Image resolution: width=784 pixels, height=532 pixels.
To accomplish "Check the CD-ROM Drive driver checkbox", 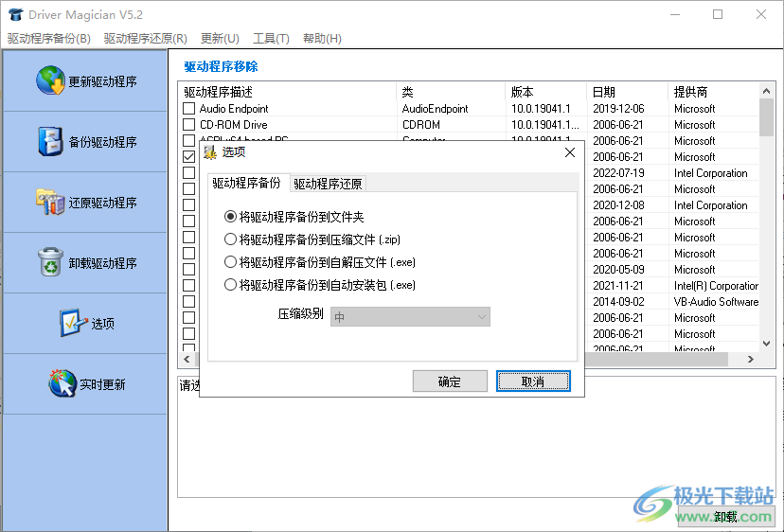I will [x=189, y=125].
